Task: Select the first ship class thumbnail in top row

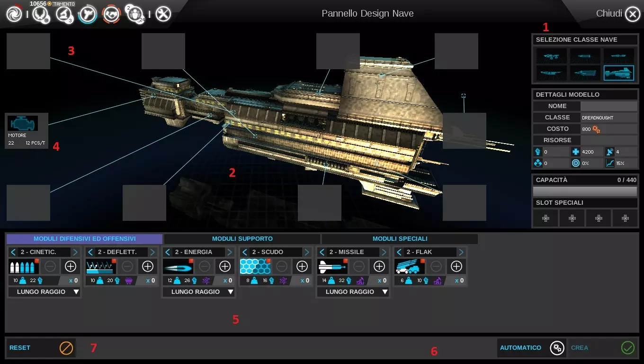Action: [551, 56]
